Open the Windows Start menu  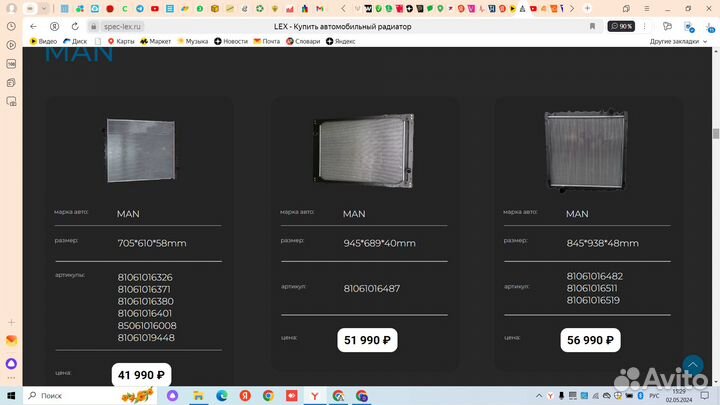pyautogui.click(x=11, y=395)
